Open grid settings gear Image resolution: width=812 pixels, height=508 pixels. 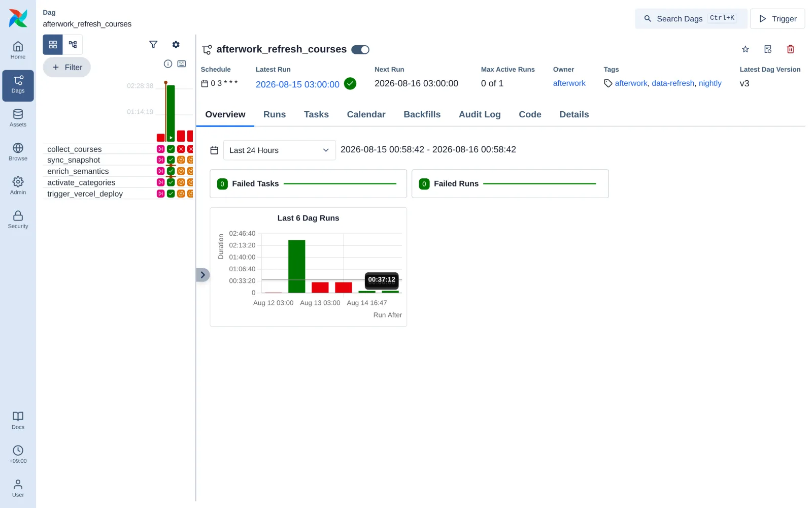tap(176, 45)
